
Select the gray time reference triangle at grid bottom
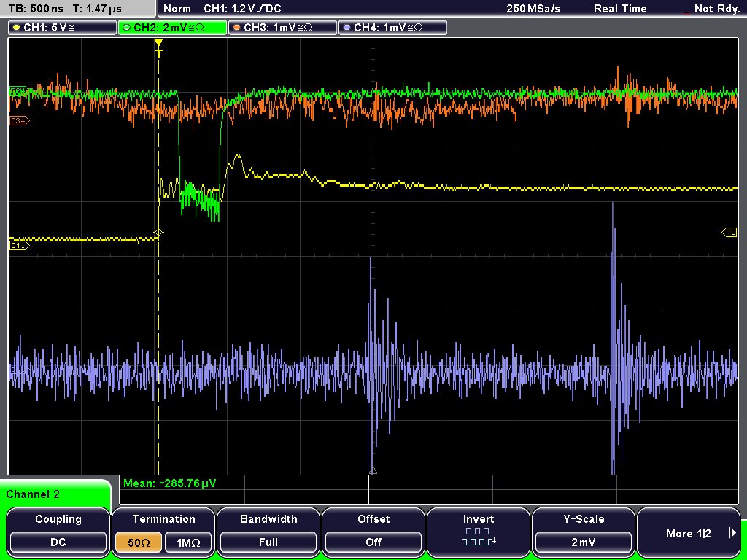tap(373, 470)
